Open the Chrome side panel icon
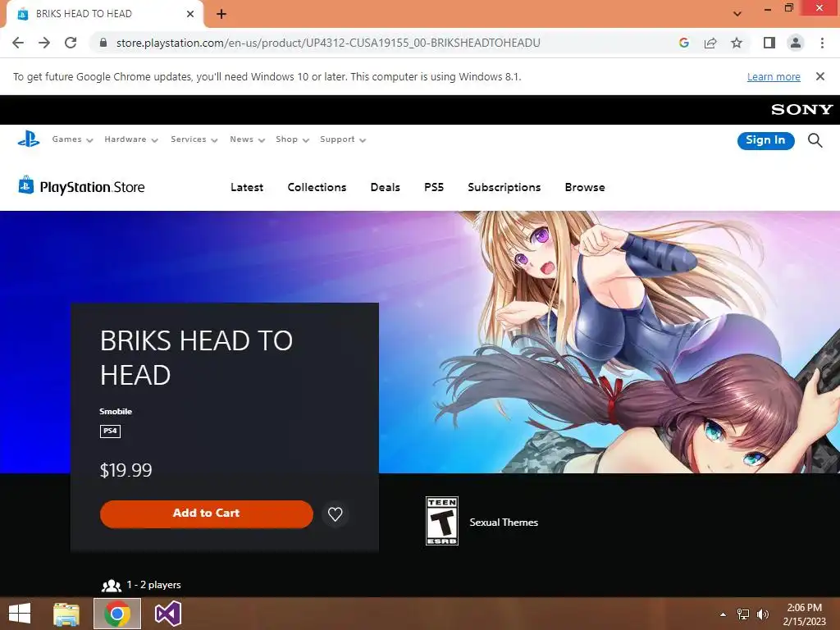This screenshot has height=630, width=840. [x=769, y=43]
